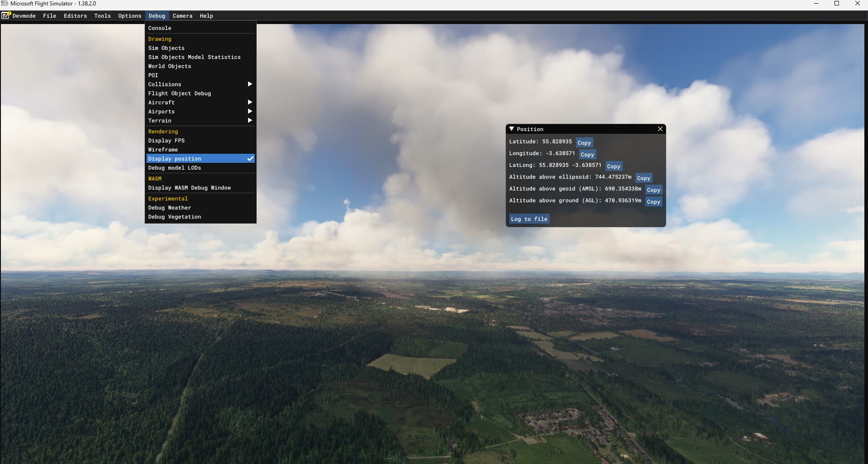Viewport: 868px width, 464px height.
Task: Collapse the Position panel triangle
Action: [x=512, y=129]
